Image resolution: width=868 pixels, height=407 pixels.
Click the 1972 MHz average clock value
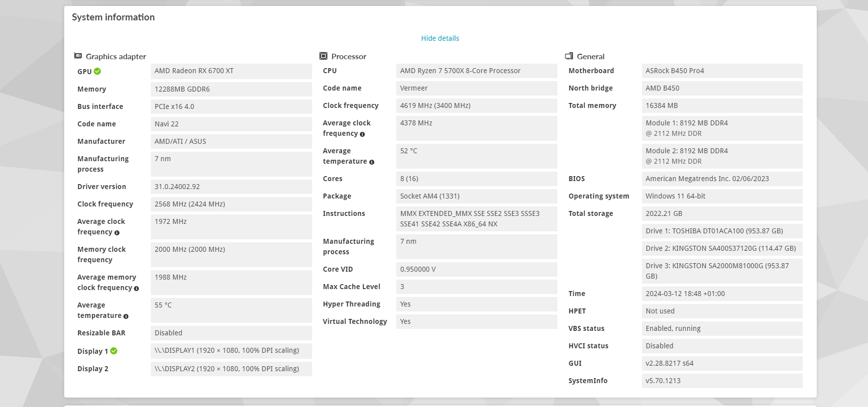click(231, 227)
